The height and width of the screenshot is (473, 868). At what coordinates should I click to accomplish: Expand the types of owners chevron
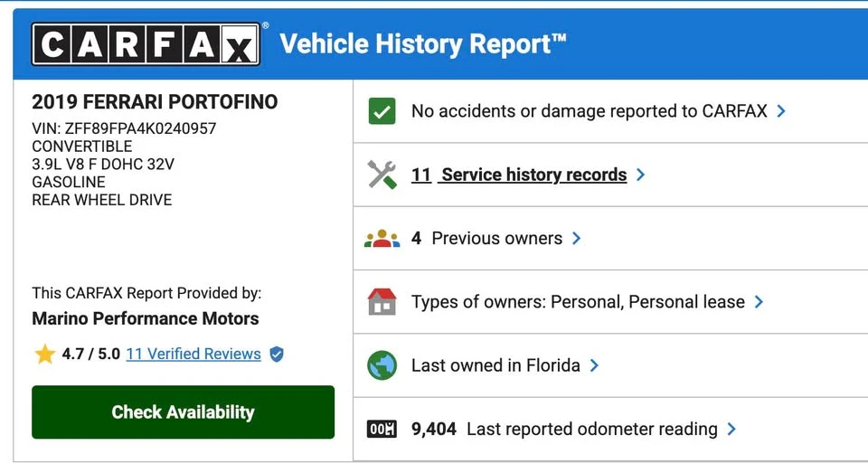pos(759,302)
